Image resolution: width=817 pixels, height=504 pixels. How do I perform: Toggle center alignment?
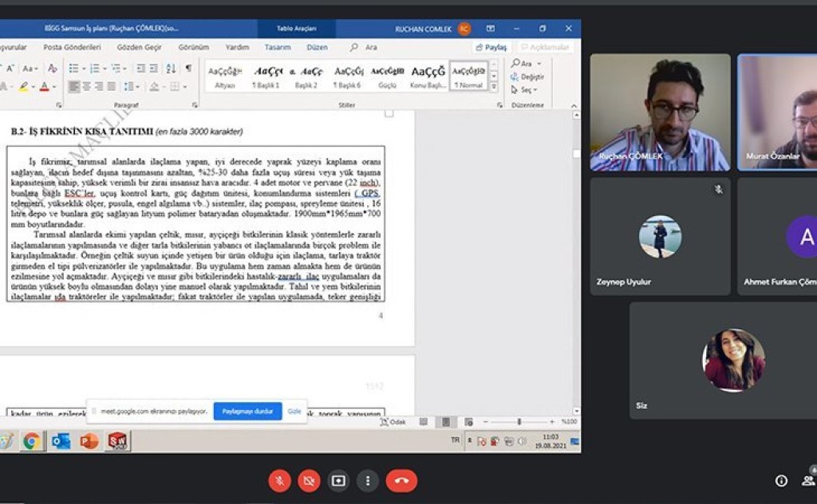(x=86, y=86)
